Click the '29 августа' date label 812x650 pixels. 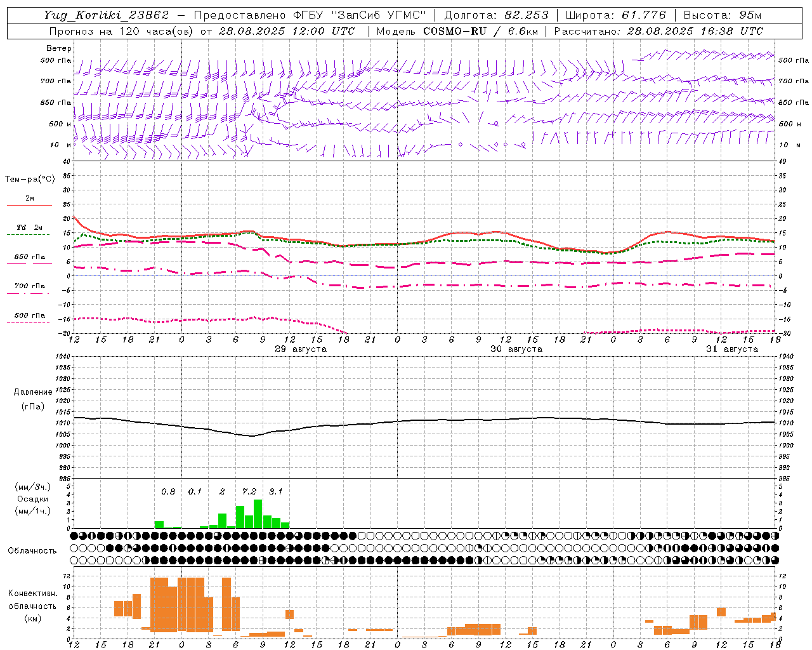pyautogui.click(x=301, y=349)
